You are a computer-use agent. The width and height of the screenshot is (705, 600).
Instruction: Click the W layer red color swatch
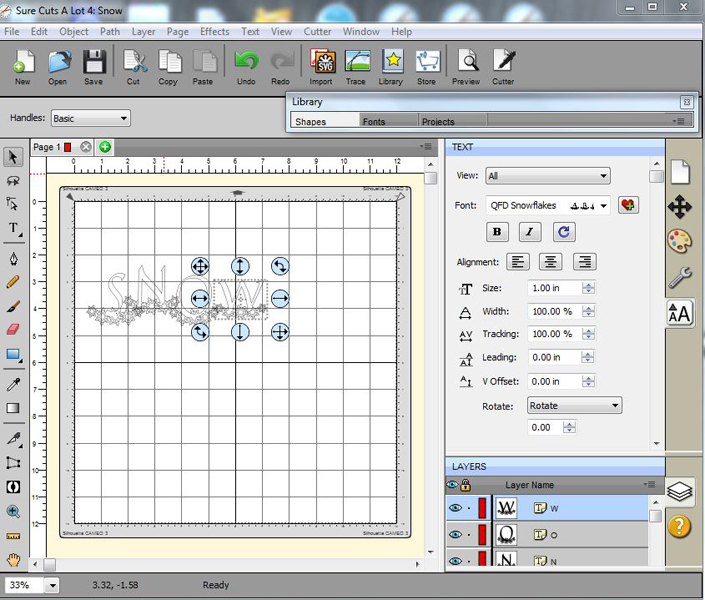tap(482, 508)
